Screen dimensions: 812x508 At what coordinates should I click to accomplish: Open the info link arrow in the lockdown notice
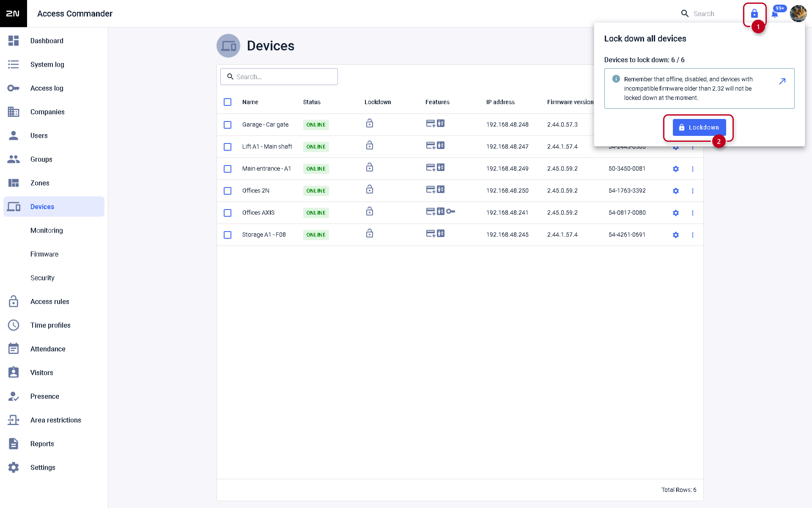click(782, 81)
